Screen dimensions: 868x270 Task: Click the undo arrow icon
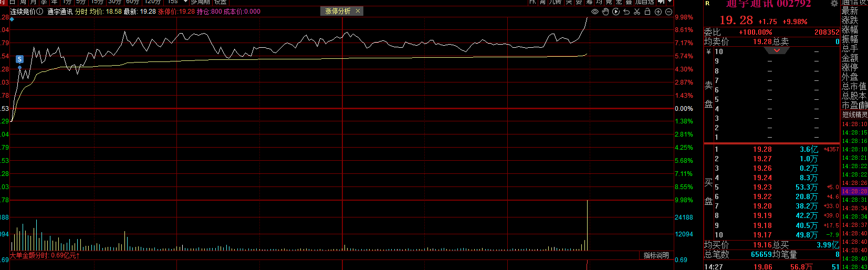coord(626,12)
